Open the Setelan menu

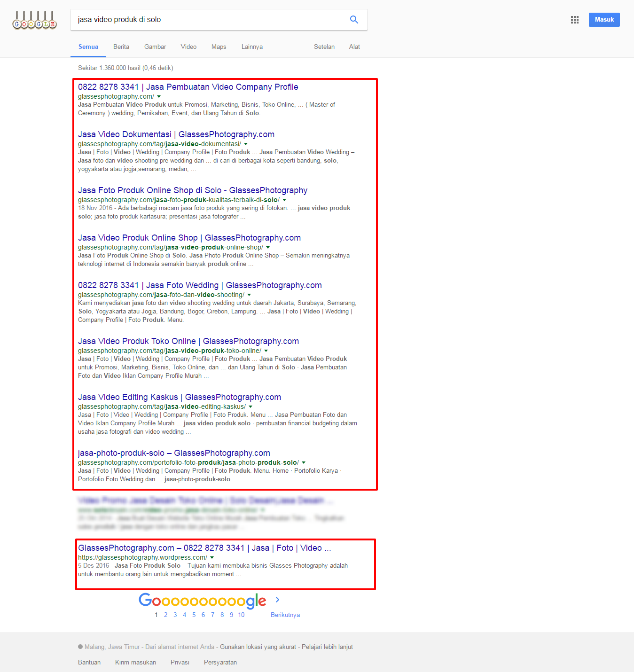point(324,47)
